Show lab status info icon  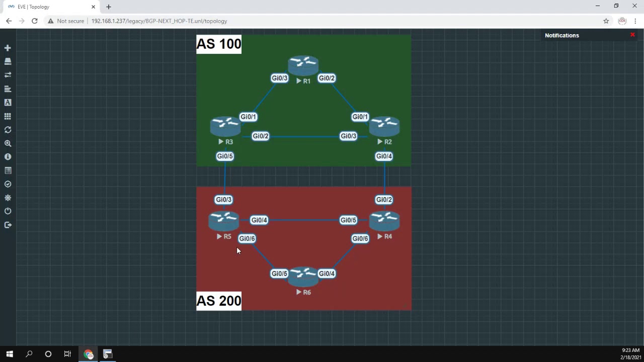click(x=8, y=157)
